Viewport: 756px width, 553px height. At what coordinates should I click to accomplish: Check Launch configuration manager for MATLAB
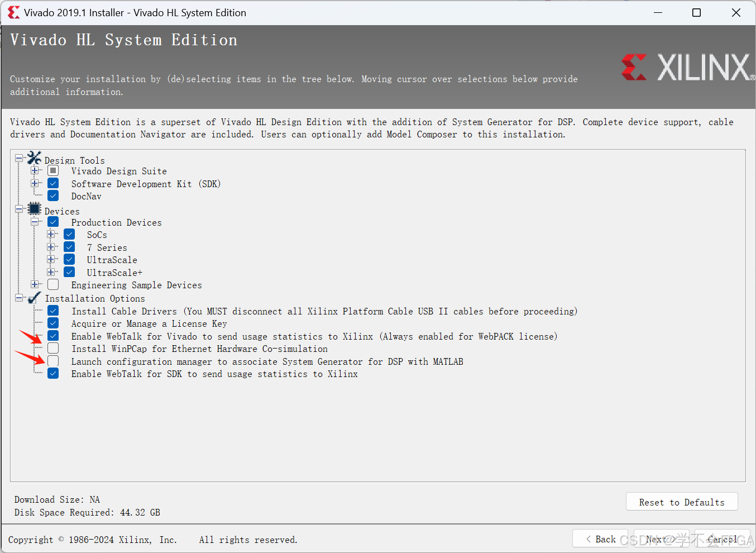coord(53,361)
